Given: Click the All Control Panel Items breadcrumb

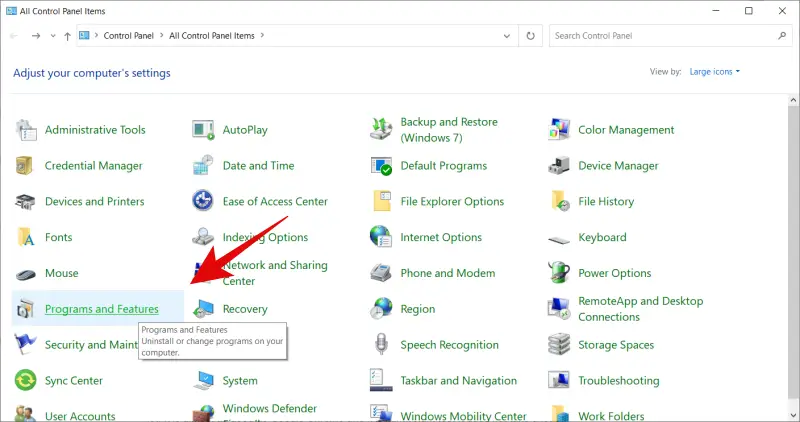Looking at the screenshot, I should coord(212,36).
